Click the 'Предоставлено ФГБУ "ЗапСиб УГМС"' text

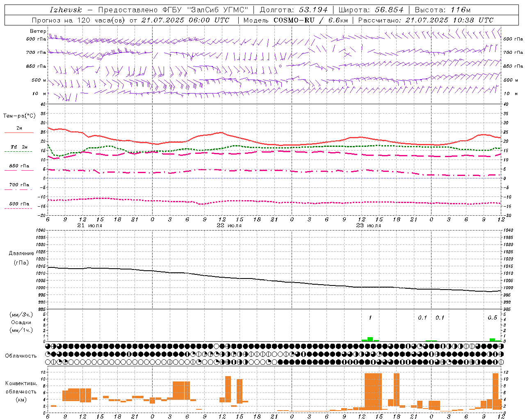[173, 10]
